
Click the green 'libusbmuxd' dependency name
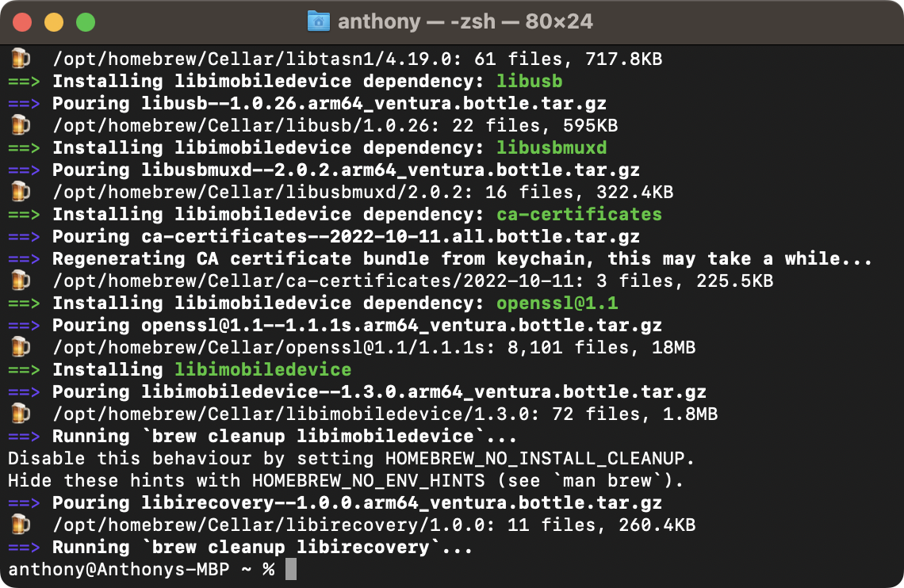click(x=552, y=147)
